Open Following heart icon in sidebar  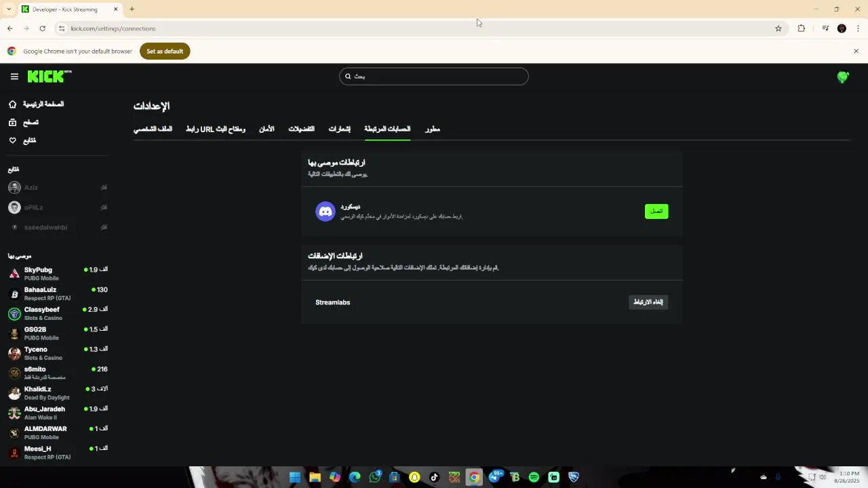[x=12, y=140]
